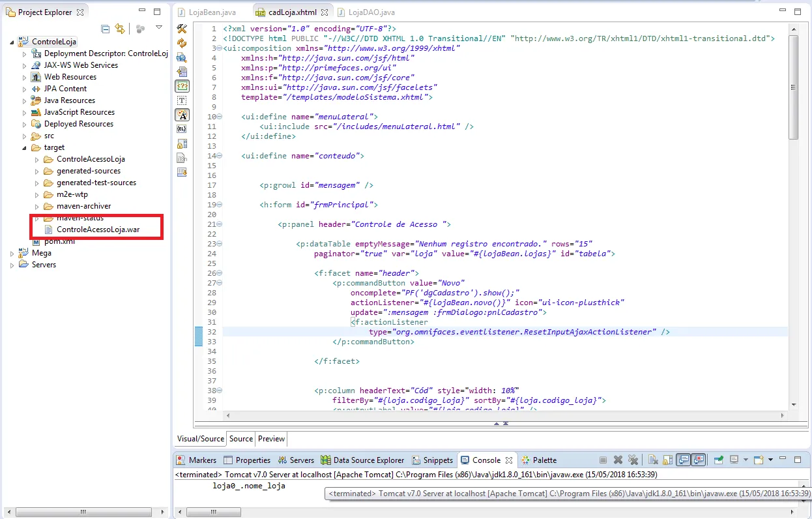This screenshot has height=519, width=812.
Task: Open the Project Explorer view menu dropdown
Action: click(159, 28)
